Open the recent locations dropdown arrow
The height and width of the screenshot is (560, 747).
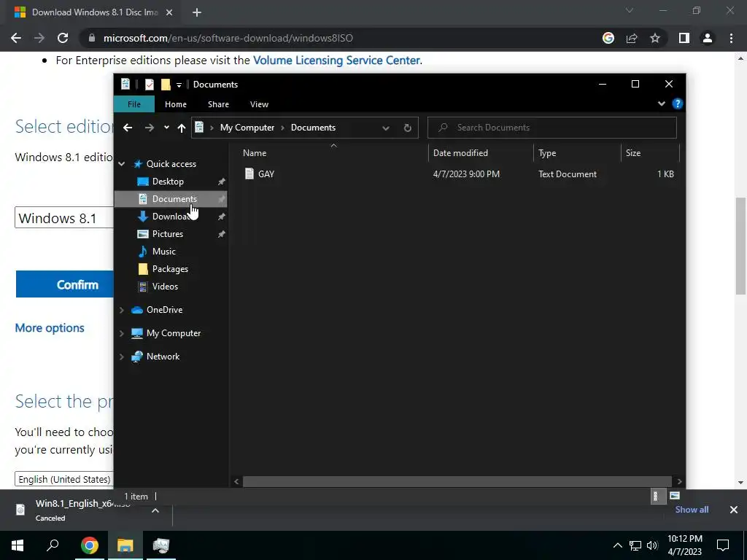pos(166,128)
